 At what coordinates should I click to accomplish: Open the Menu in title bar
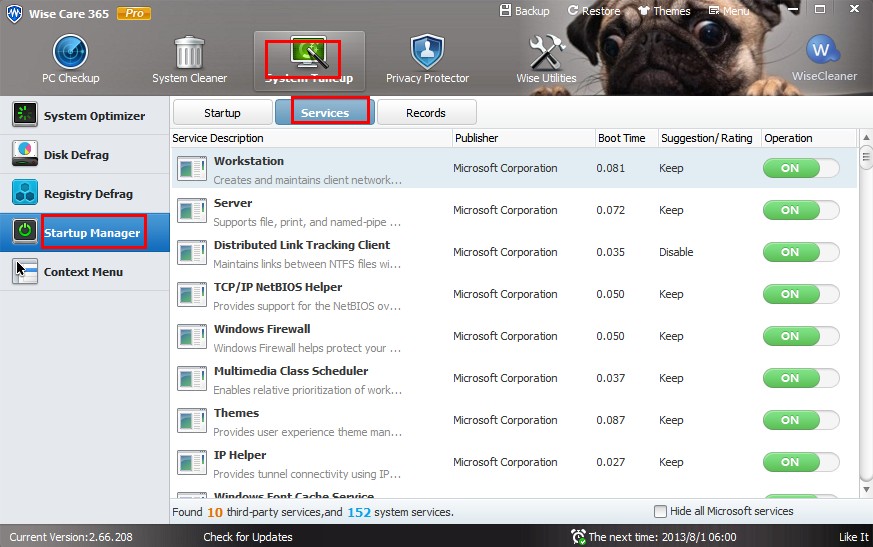pos(729,11)
